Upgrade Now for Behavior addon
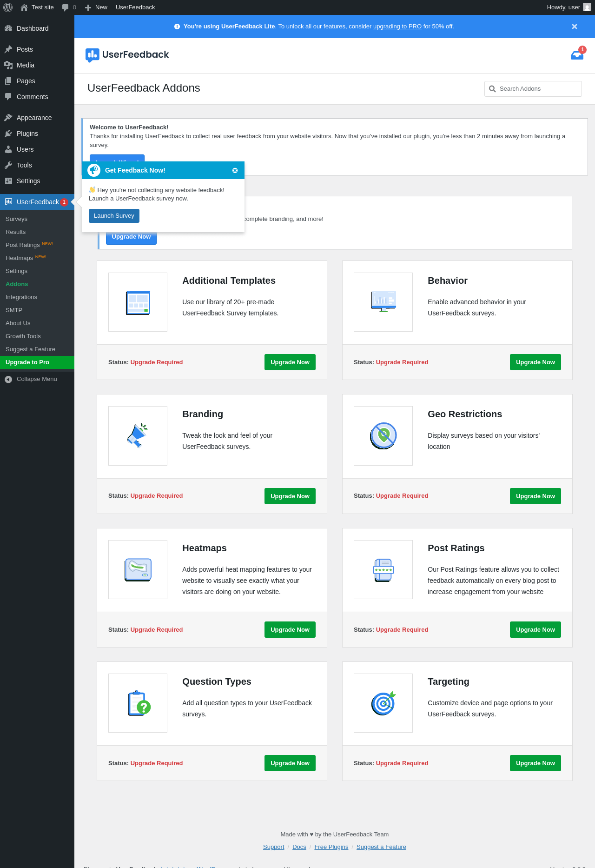This screenshot has width=595, height=868. point(535,362)
